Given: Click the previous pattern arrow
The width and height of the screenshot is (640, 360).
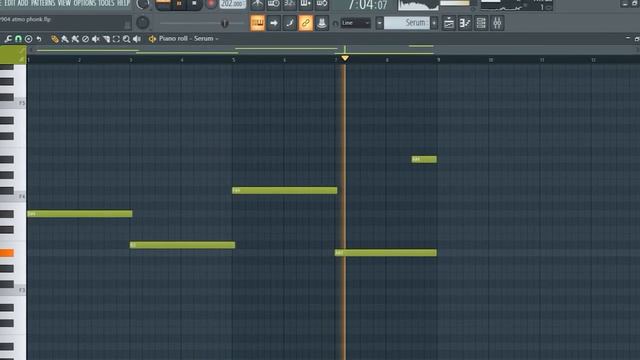Looking at the screenshot, I should click(x=380, y=23).
